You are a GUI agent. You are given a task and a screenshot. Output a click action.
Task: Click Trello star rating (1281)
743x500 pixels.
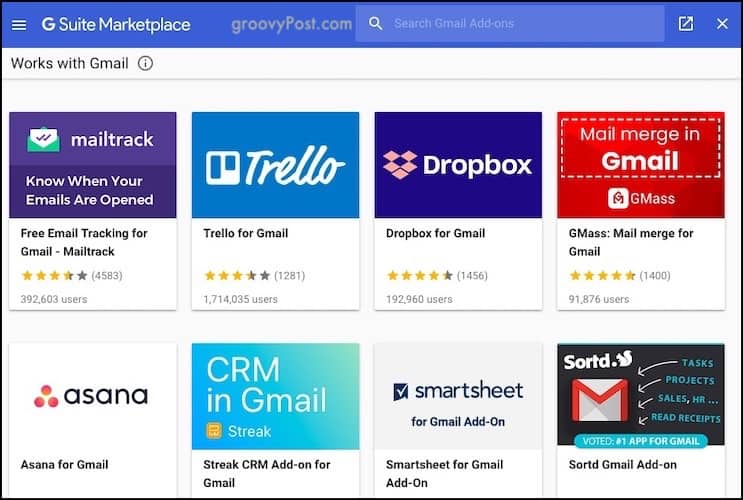click(254, 275)
